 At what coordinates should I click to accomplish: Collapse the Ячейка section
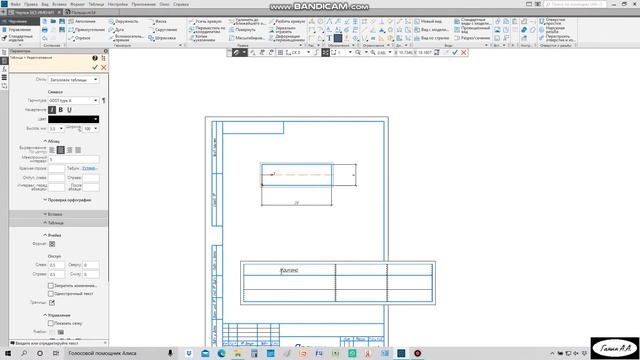pos(53,236)
